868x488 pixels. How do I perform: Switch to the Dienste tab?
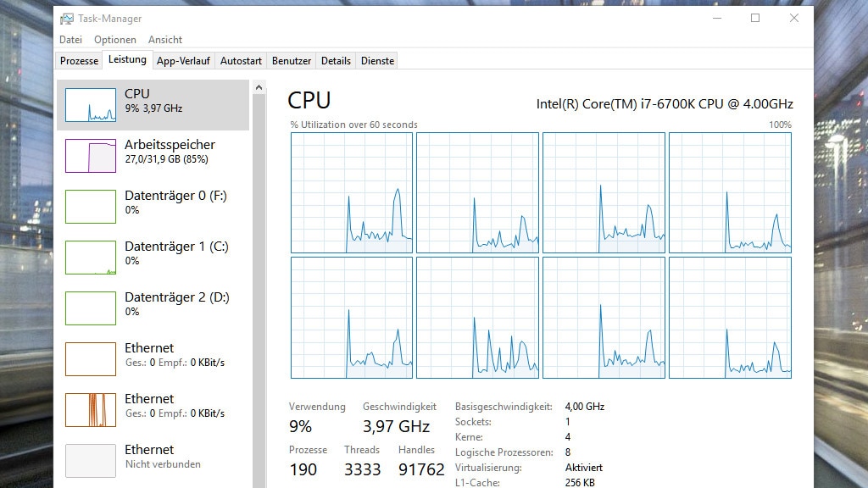click(377, 61)
